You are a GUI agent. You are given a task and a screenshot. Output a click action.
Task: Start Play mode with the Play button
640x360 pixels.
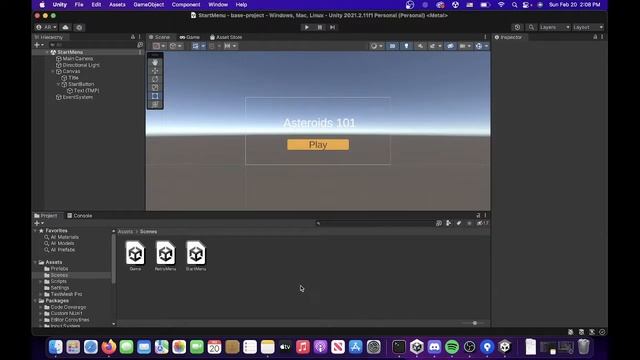point(307,27)
